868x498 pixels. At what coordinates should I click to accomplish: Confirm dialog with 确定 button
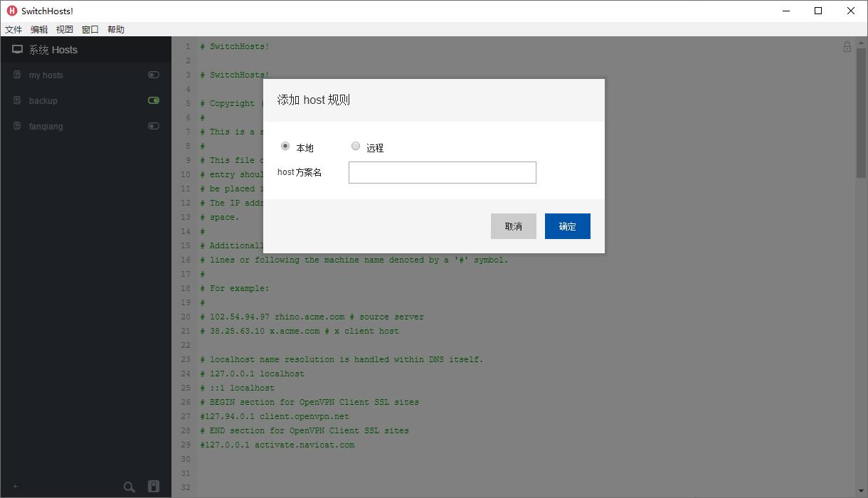pos(567,226)
